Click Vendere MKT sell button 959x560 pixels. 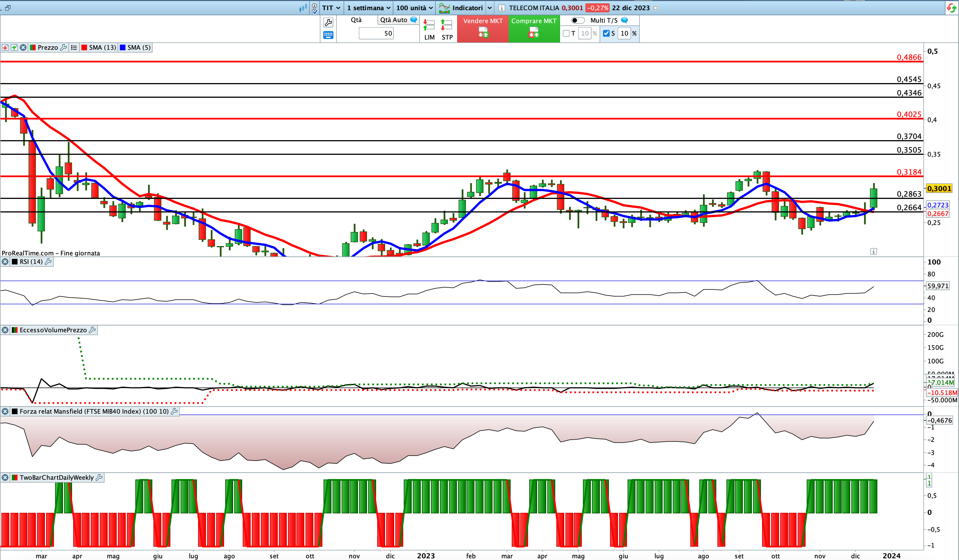(483, 29)
